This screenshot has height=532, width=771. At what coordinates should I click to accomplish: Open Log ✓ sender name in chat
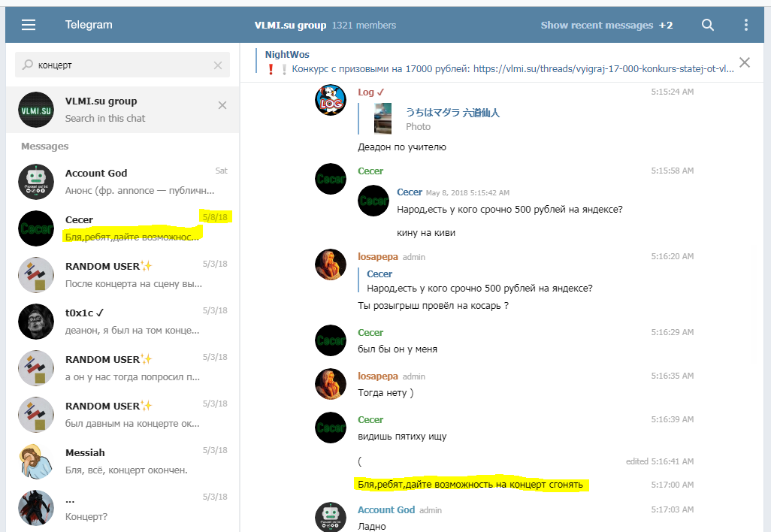point(370,92)
